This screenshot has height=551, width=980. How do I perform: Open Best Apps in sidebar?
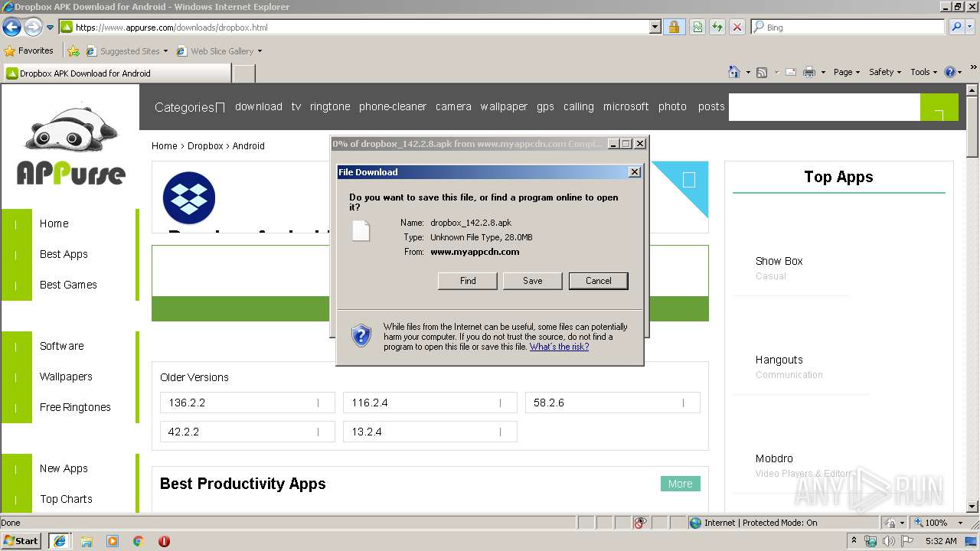point(64,254)
